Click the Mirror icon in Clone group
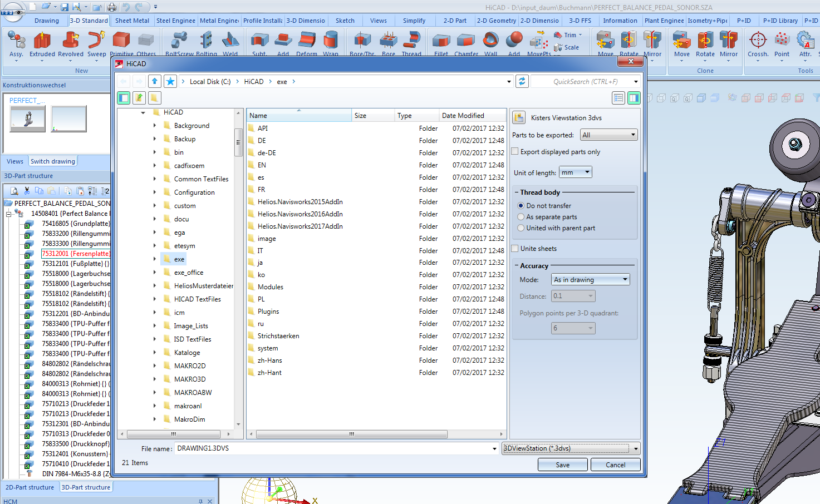This screenshot has height=504, width=820. [x=728, y=41]
